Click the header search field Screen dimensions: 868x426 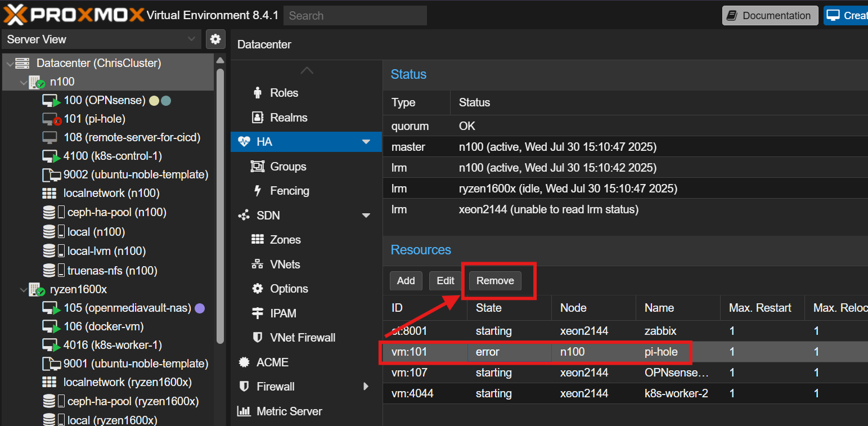(x=355, y=16)
